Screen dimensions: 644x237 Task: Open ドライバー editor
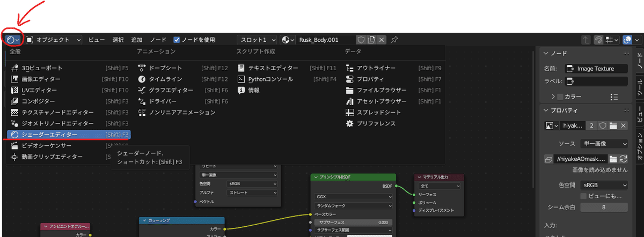(x=182, y=101)
